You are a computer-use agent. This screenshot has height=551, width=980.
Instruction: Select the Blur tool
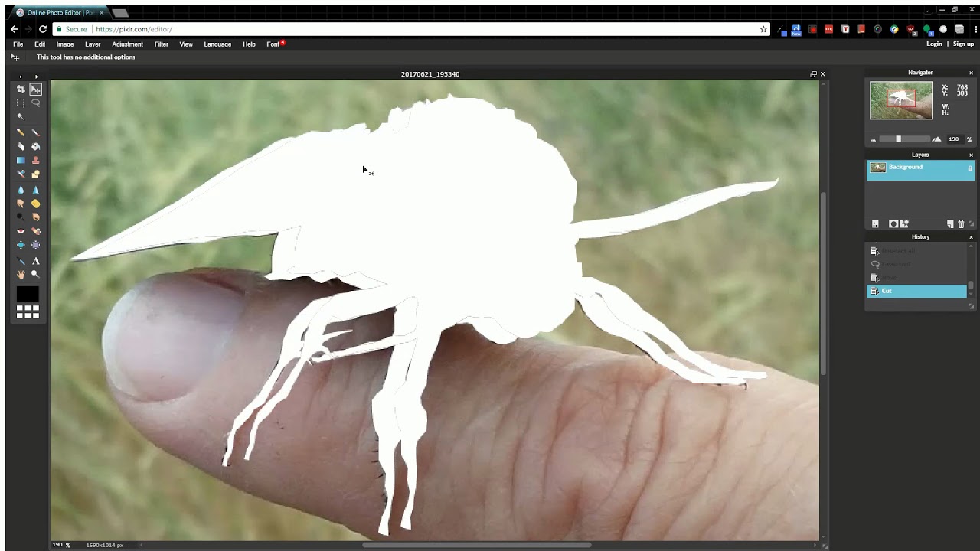point(21,189)
